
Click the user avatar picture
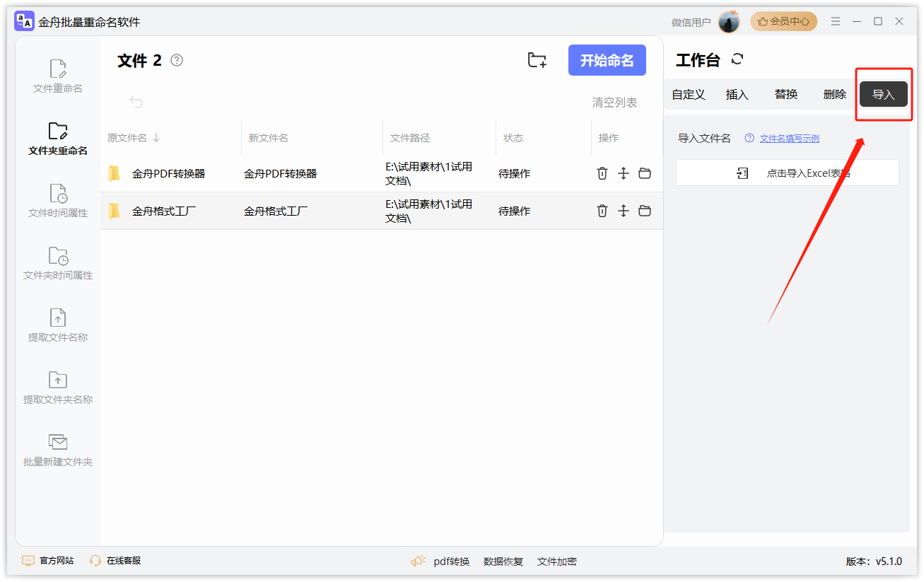729,22
